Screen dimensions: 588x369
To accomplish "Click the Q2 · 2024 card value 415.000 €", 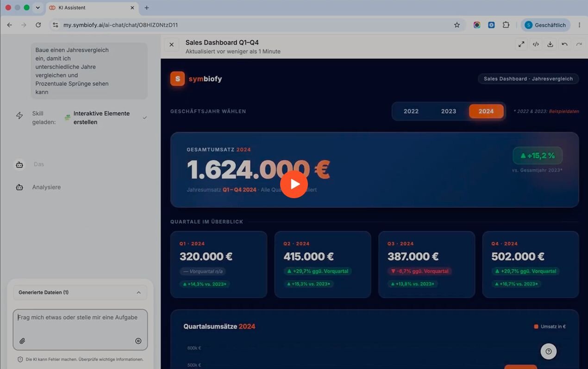I will point(308,256).
